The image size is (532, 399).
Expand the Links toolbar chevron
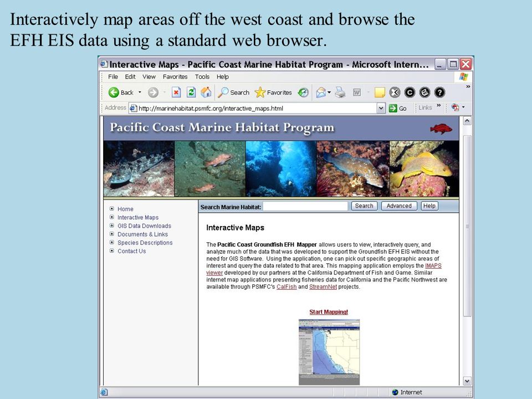coord(439,105)
